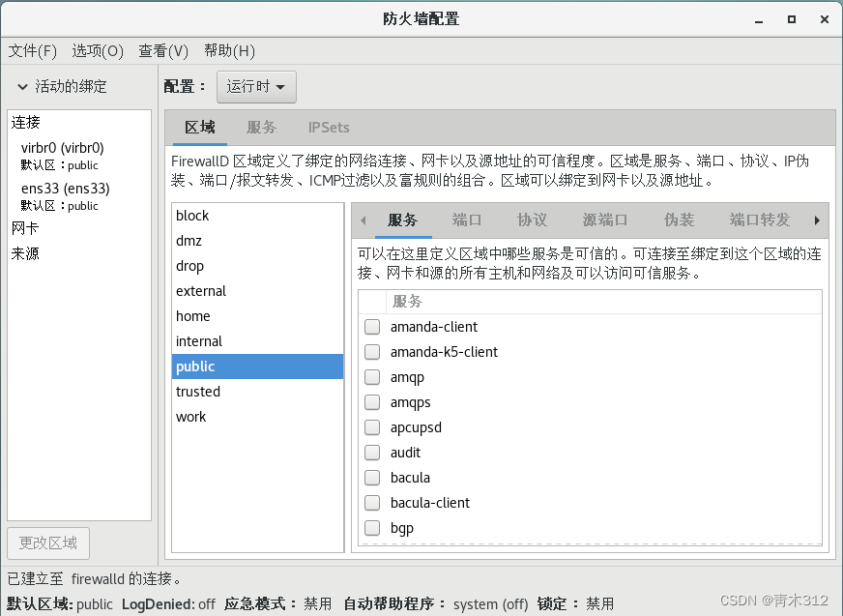Select the external zone
This screenshot has height=616, width=843.
pos(257,291)
